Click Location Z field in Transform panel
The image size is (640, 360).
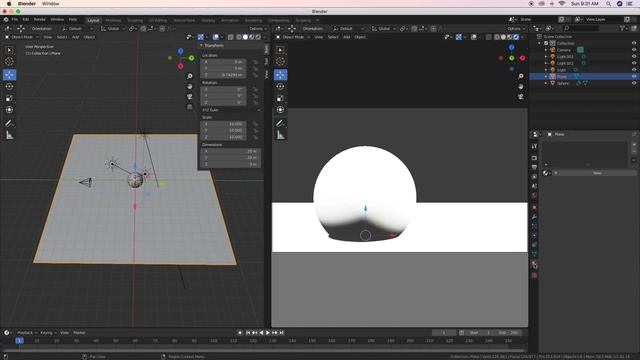pos(223,75)
